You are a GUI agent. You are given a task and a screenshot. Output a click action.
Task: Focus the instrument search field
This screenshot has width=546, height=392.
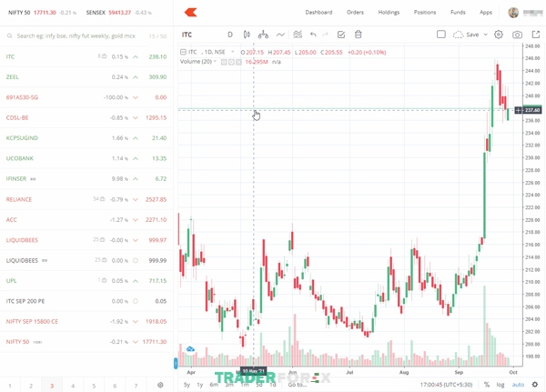[76, 35]
